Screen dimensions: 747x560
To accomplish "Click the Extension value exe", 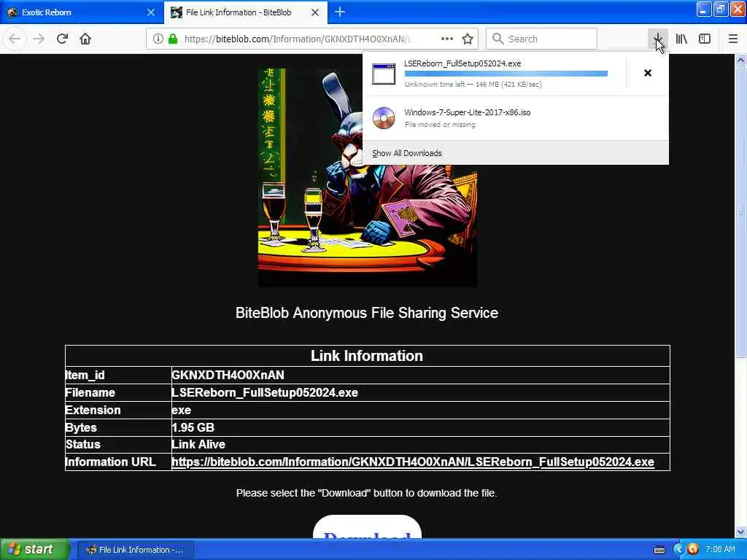I will pos(182,410).
